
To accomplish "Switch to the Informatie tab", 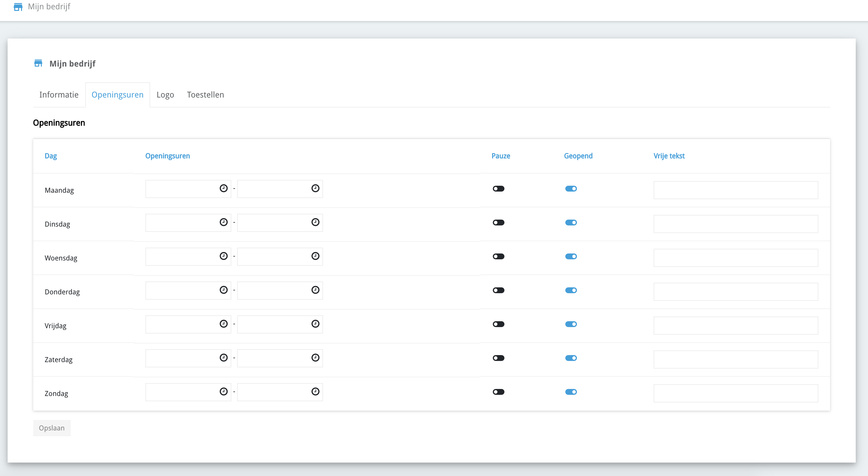I will tap(59, 95).
